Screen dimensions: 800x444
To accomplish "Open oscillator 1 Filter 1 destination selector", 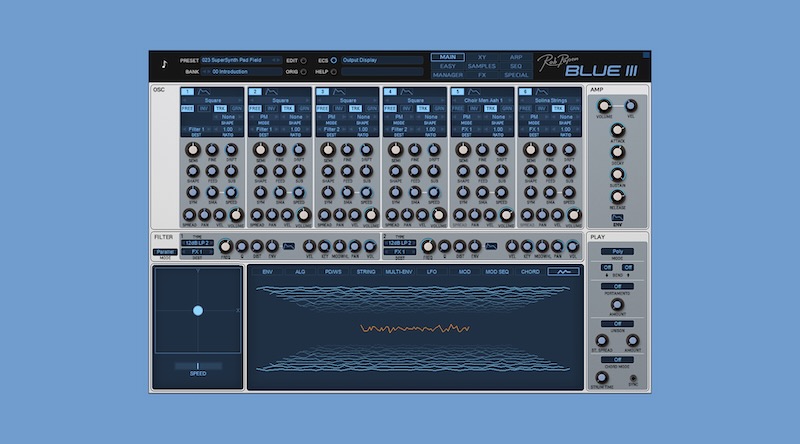I will (196, 130).
